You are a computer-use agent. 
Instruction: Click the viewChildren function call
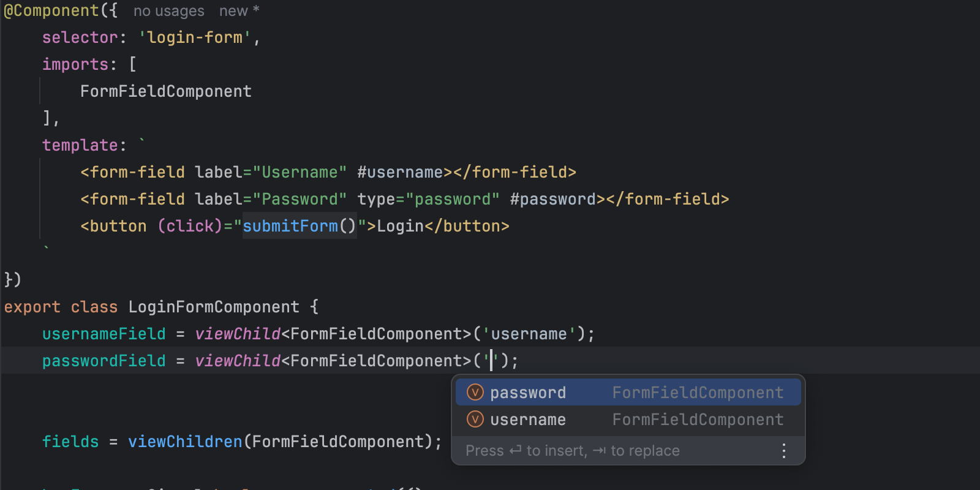point(185,442)
